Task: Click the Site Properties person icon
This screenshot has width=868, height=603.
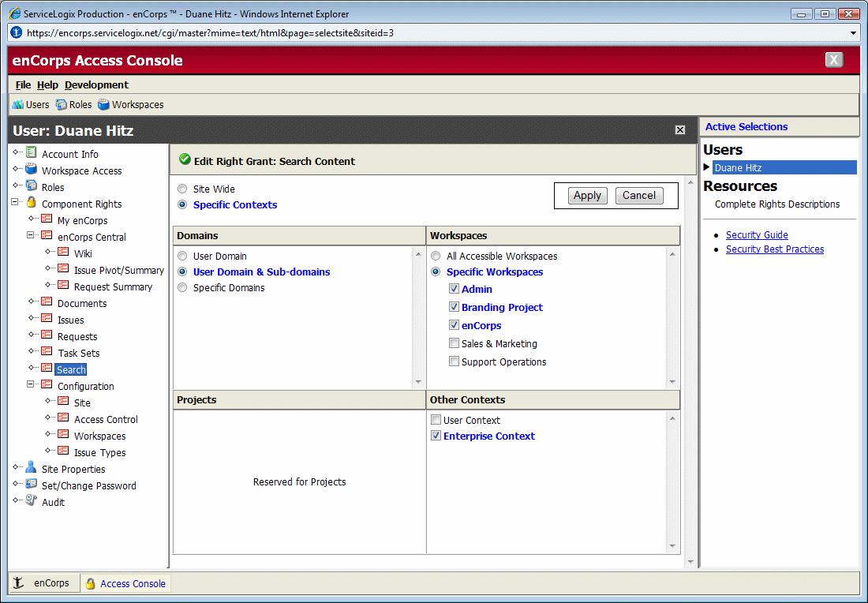Action: [x=32, y=467]
